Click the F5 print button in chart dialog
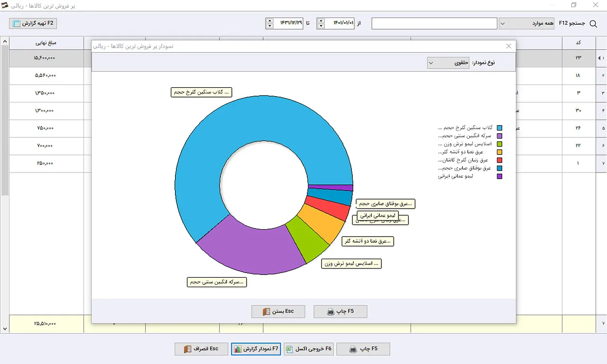This screenshot has height=364, width=607. click(340, 311)
